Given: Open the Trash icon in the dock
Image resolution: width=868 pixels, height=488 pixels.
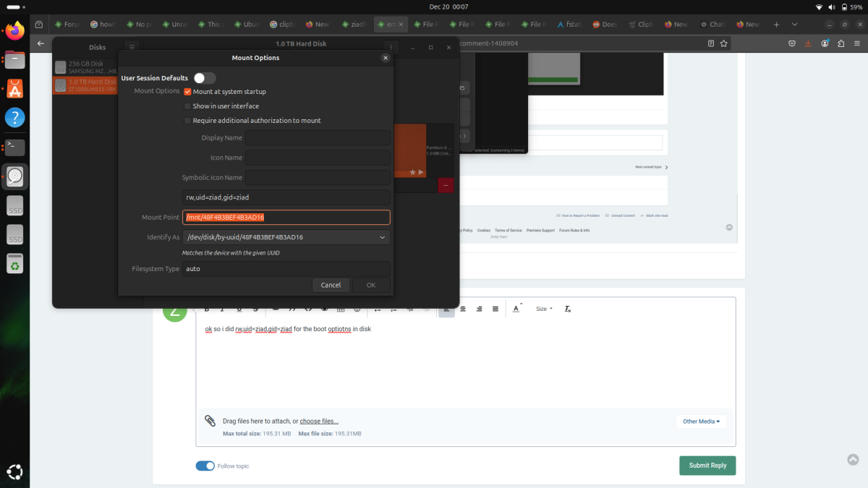Looking at the screenshot, I should pyautogui.click(x=15, y=265).
